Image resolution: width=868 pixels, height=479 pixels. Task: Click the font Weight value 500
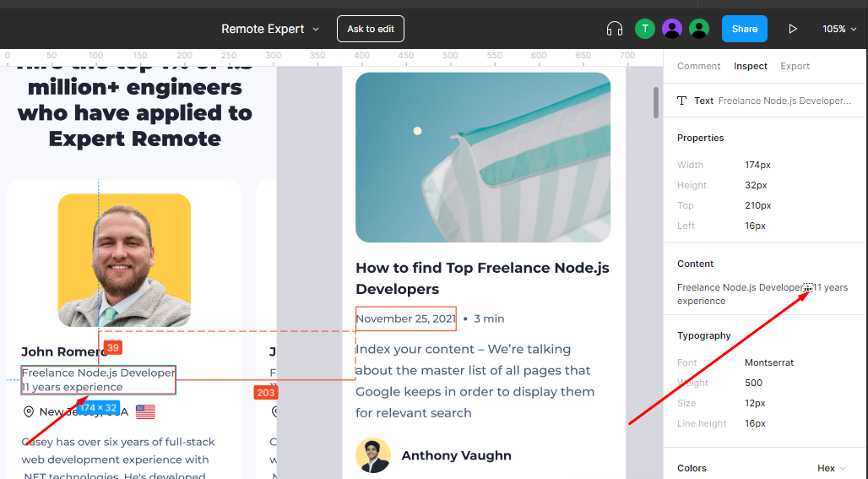pyautogui.click(x=753, y=383)
